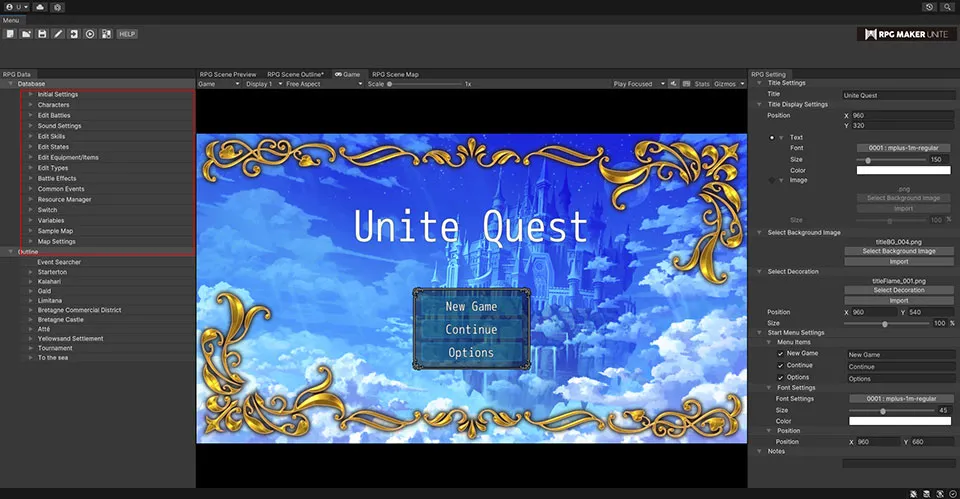Expand Initial Settings in the Database tree
Viewport: 960px width, 499px height.
tap(31, 94)
